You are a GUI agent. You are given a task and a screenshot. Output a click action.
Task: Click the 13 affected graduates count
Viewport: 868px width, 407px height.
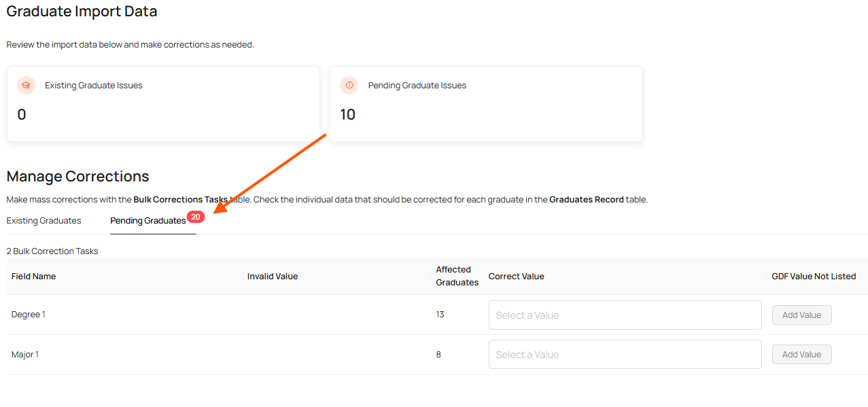[440, 315]
